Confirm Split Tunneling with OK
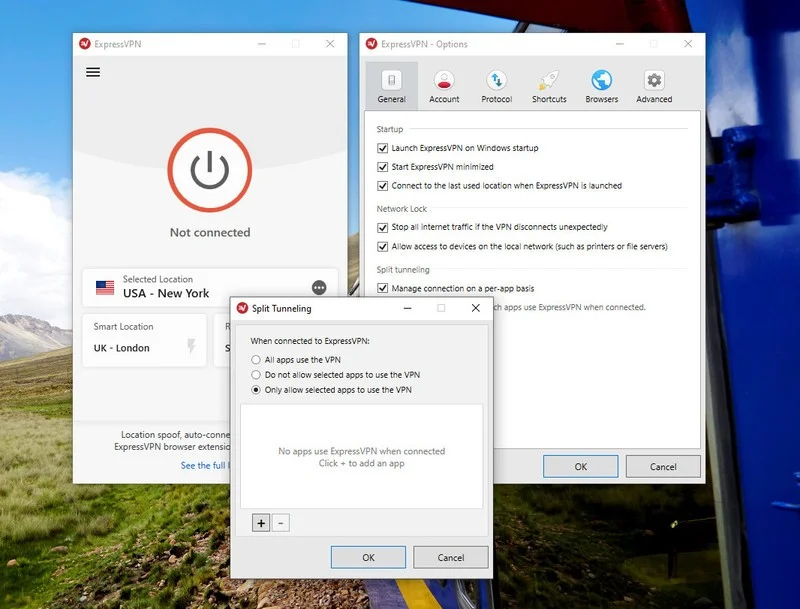This screenshot has height=609, width=800. tap(368, 557)
